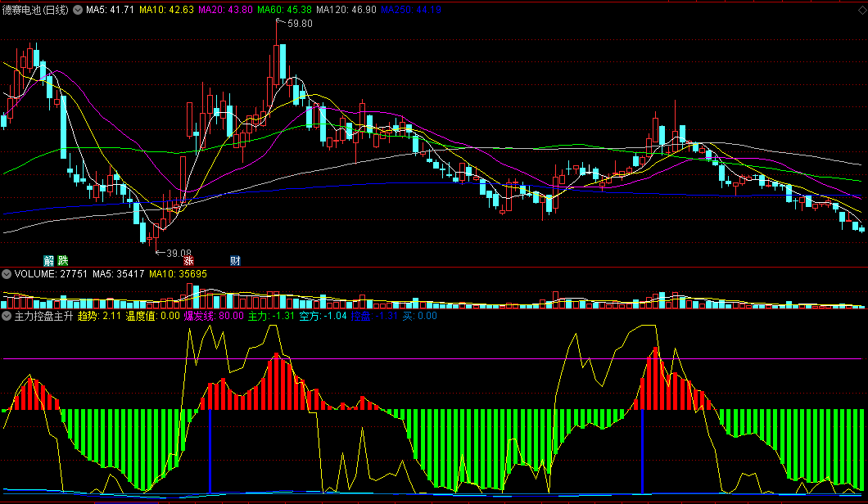Click the yellow MA10: 42.63 label

coord(166,10)
